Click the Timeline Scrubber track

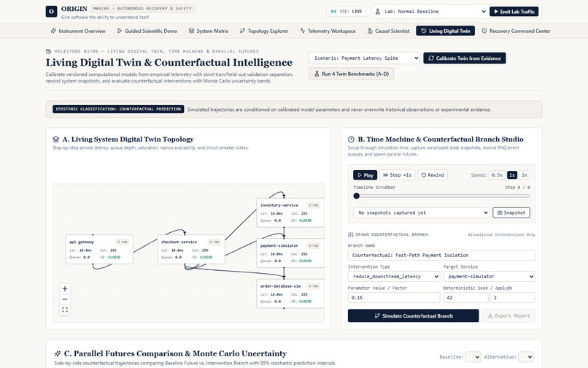(441, 196)
